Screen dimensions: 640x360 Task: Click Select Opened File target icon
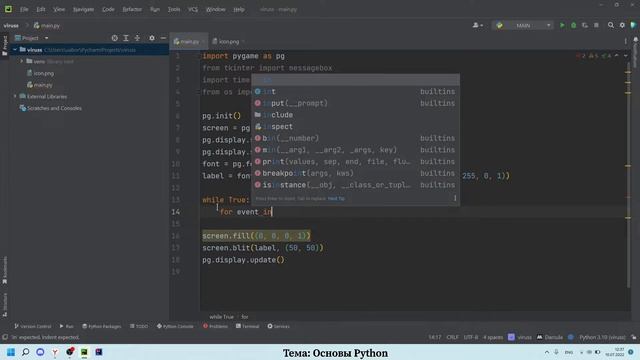click(x=115, y=38)
